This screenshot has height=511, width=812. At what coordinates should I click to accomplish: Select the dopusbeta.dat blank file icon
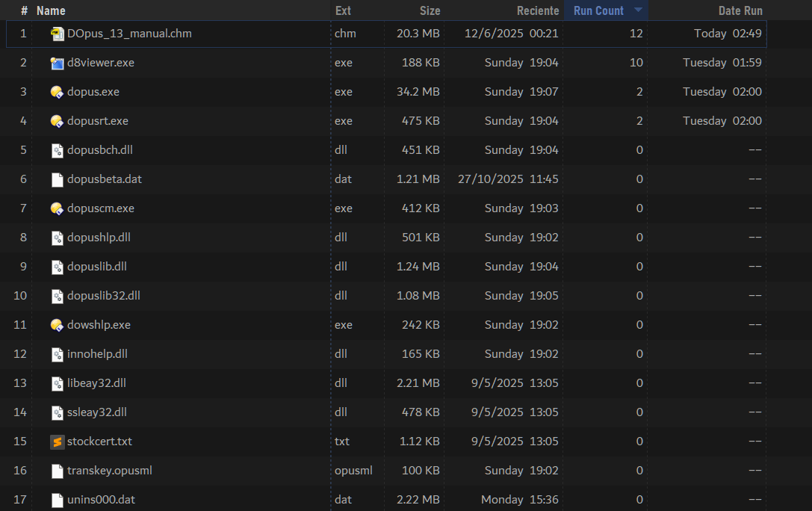point(57,179)
